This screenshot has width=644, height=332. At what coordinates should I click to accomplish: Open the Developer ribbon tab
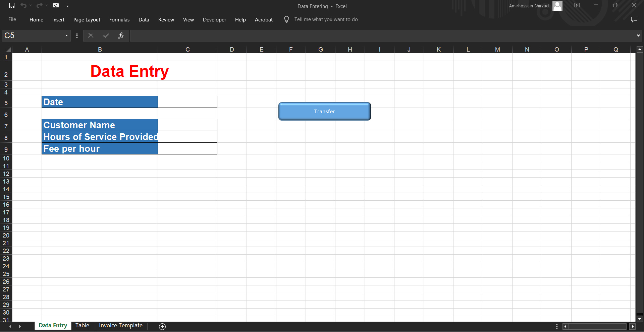tap(214, 20)
